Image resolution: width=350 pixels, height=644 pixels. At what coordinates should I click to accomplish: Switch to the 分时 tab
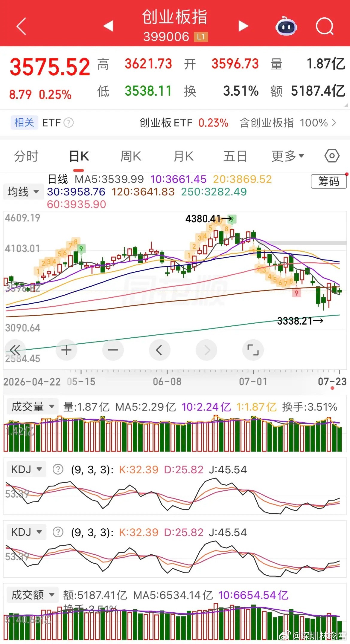click(x=26, y=156)
